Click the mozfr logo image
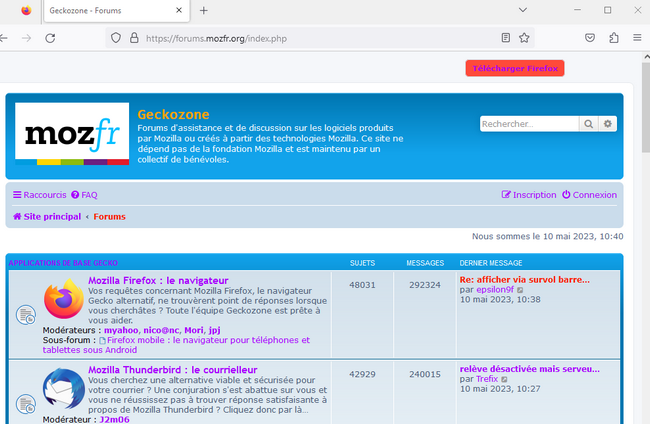The width and height of the screenshot is (650, 424). click(x=72, y=134)
